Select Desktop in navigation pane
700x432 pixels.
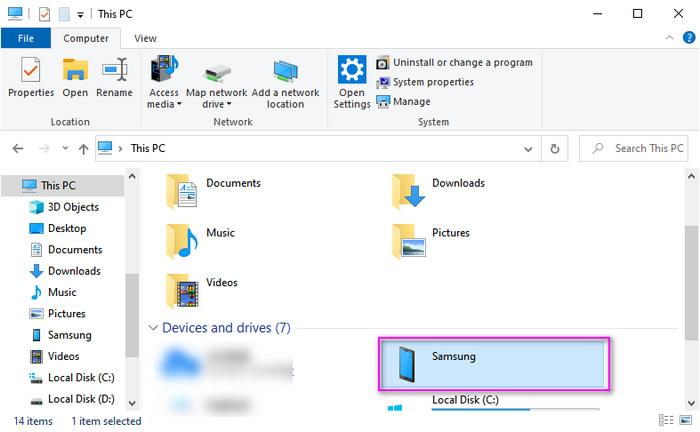tap(58, 228)
